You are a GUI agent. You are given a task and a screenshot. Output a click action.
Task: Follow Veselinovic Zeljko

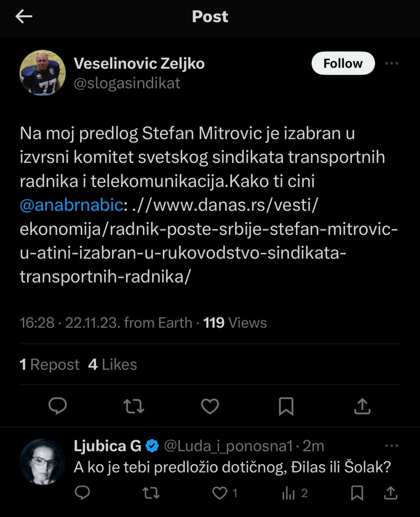tap(343, 63)
